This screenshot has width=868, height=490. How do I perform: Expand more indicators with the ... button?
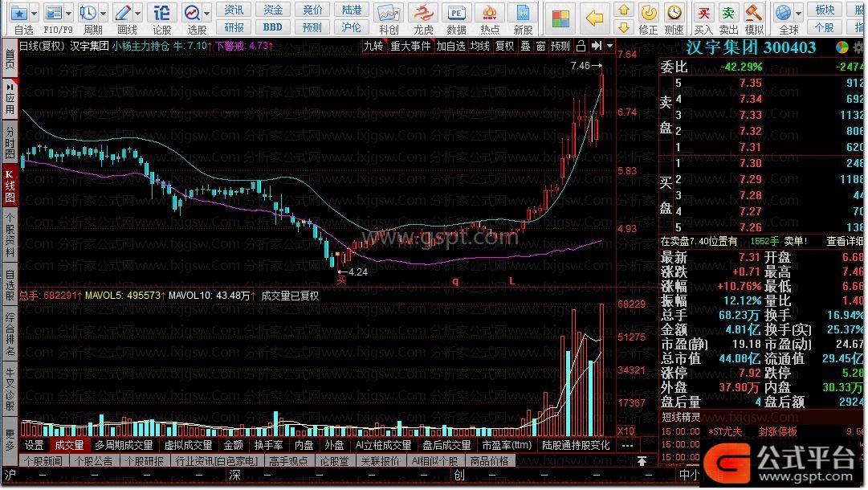(627, 445)
